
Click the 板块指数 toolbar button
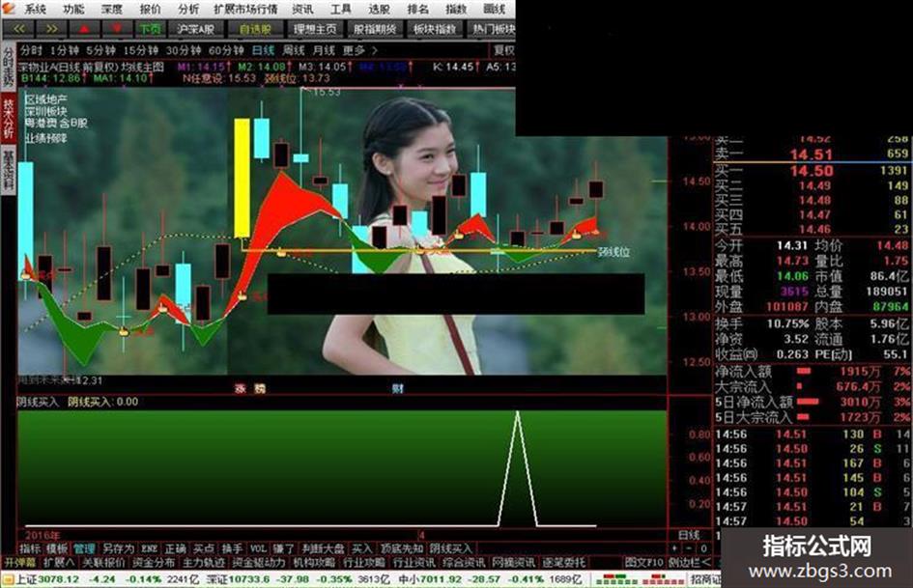(x=435, y=29)
